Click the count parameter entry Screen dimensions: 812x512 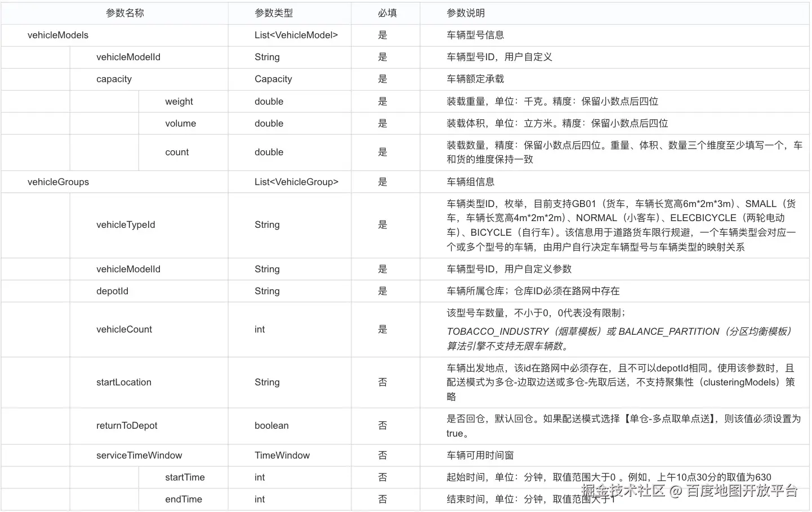(177, 152)
